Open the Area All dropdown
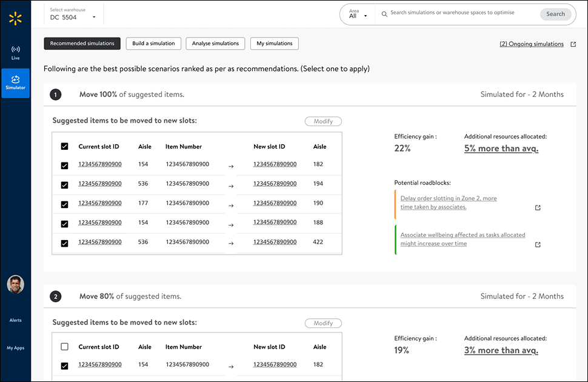The width and height of the screenshot is (588, 382). tap(358, 15)
